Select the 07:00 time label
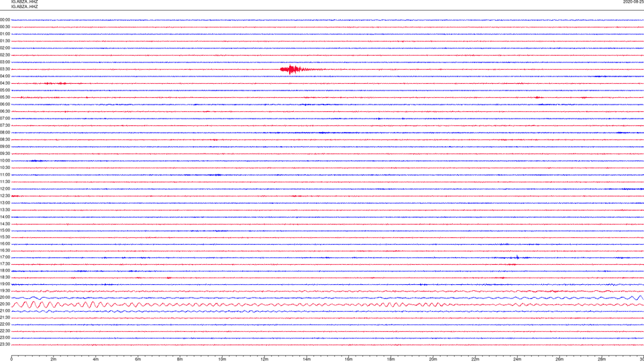The width and height of the screenshot is (644, 362). coord(5,118)
